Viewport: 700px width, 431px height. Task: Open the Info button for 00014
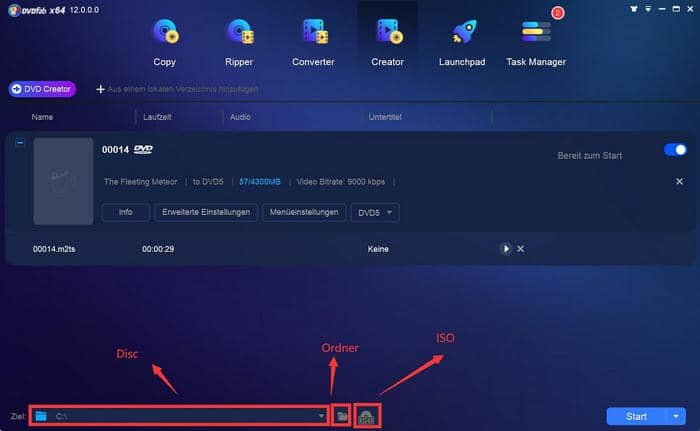[125, 212]
